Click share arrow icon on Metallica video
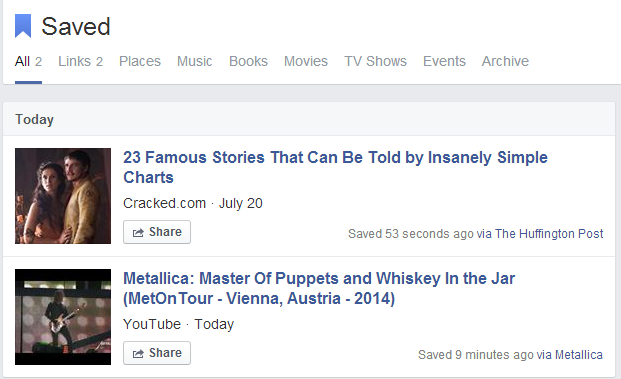 click(138, 354)
